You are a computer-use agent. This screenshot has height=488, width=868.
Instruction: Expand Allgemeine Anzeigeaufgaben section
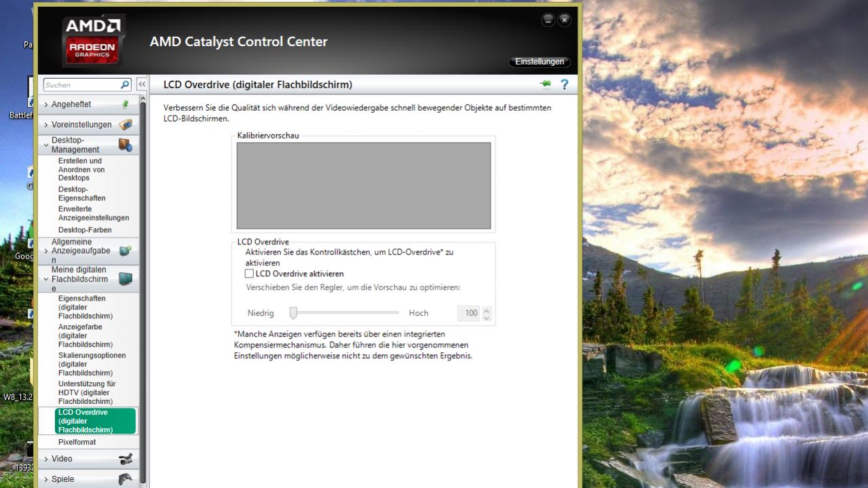46,251
